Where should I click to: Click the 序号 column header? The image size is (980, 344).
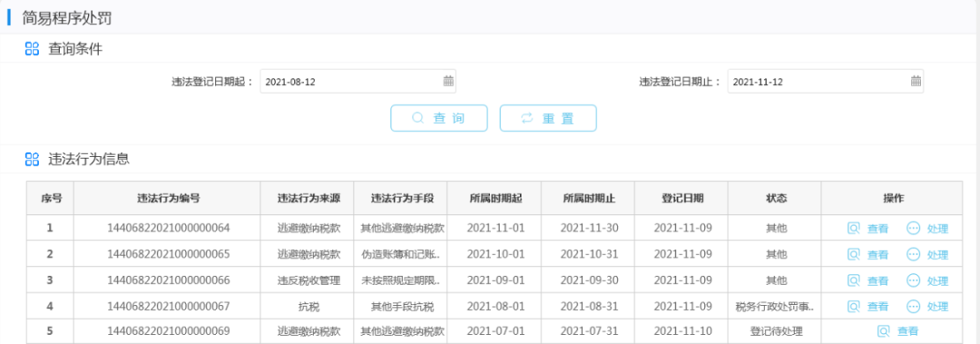[x=50, y=198]
